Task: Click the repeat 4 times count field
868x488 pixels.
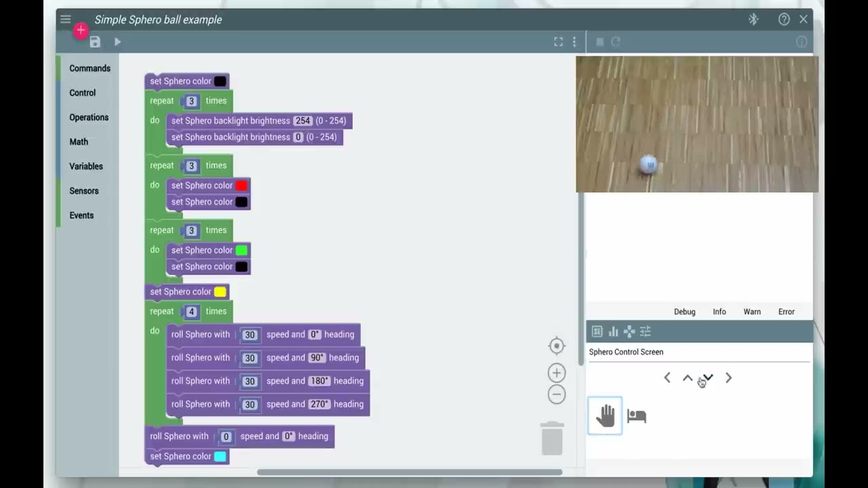Action: click(x=191, y=312)
